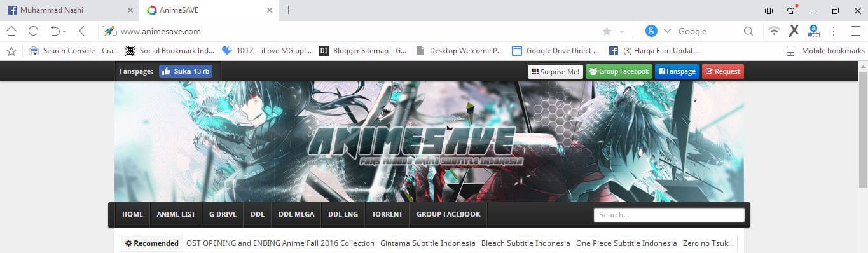Viewport: 868px width, 253px height.
Task: Open the Zero no Tsuk... link
Action: tap(708, 243)
